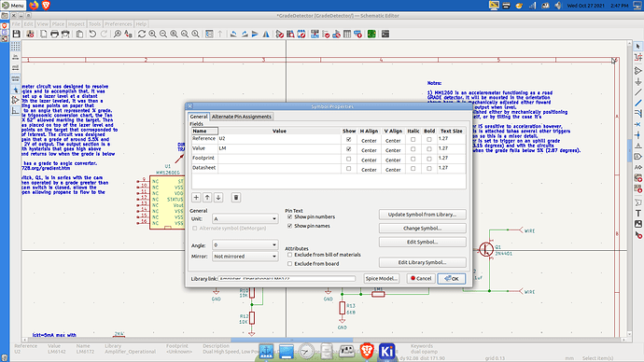Select the Add power port tool

637,82
